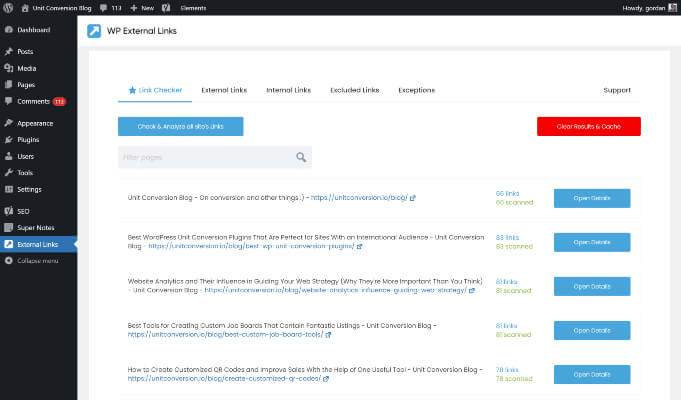Viewport: 681px width, 400px height.
Task: Switch to the Exceptions tab
Action: pos(417,90)
